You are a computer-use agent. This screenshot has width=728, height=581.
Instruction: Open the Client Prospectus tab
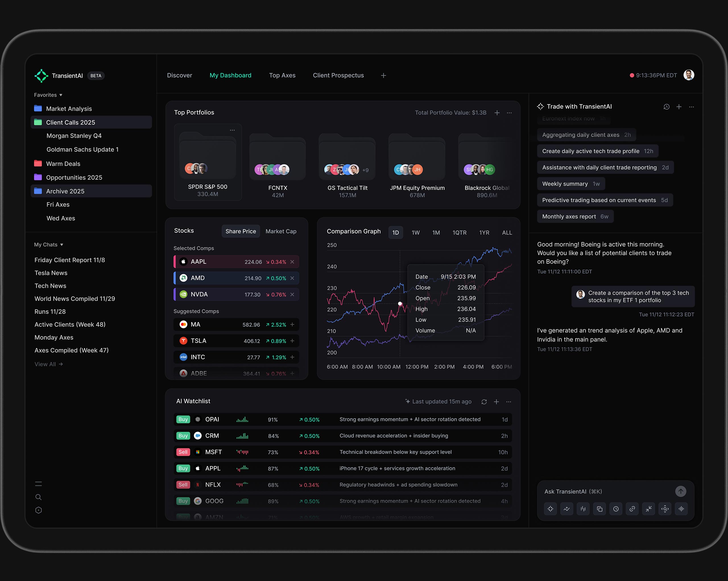338,76
